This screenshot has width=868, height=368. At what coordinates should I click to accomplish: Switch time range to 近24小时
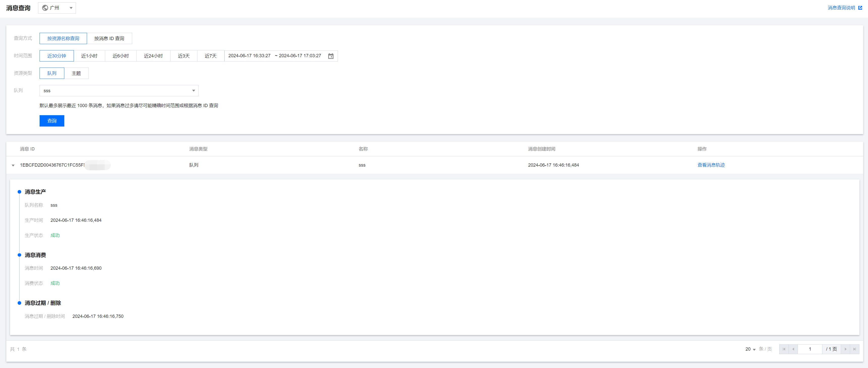coord(153,56)
